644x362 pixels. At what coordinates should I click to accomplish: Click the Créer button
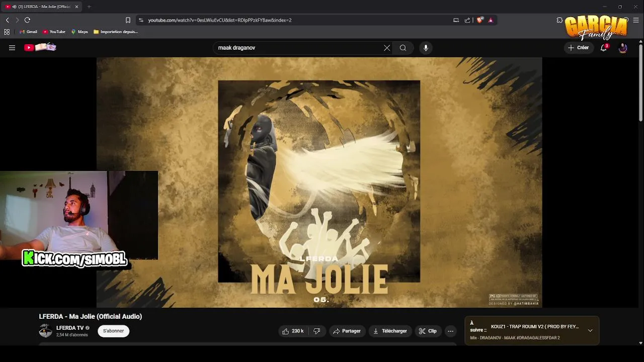click(x=579, y=48)
